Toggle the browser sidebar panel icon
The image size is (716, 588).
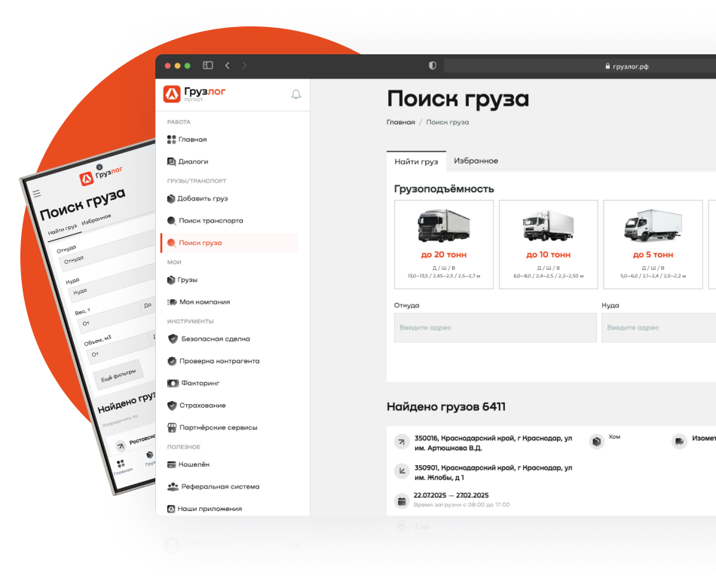[x=208, y=66]
